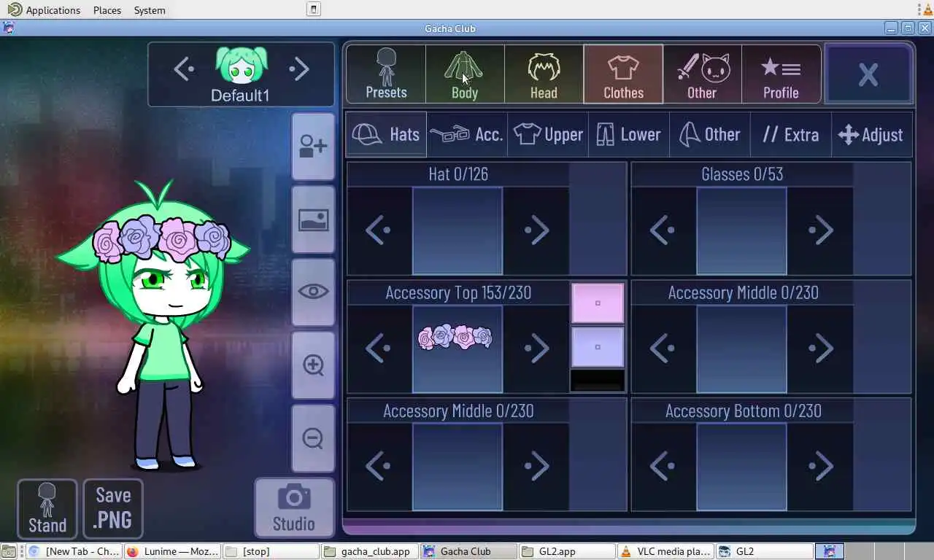Screen dimensions: 934x560
Task: Open the Presets tab
Action: [x=386, y=74]
